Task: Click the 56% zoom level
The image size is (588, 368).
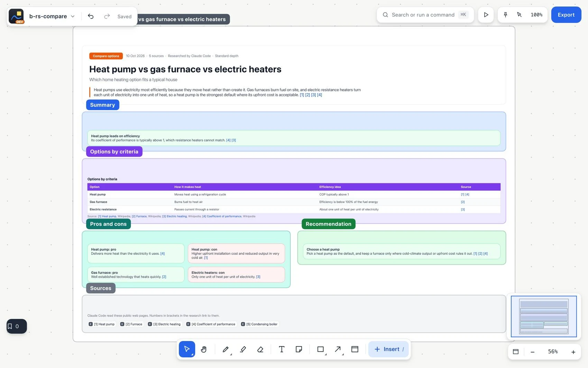Action: point(553,352)
